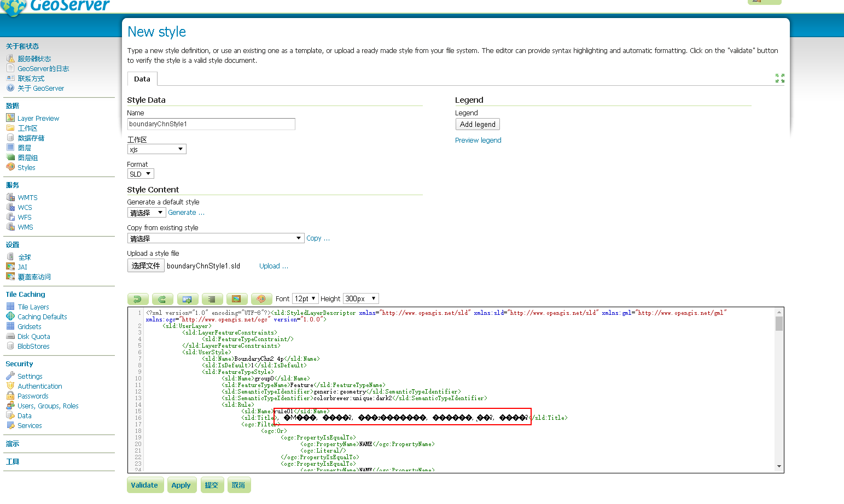Click the 演示 section heading

[x=13, y=444]
